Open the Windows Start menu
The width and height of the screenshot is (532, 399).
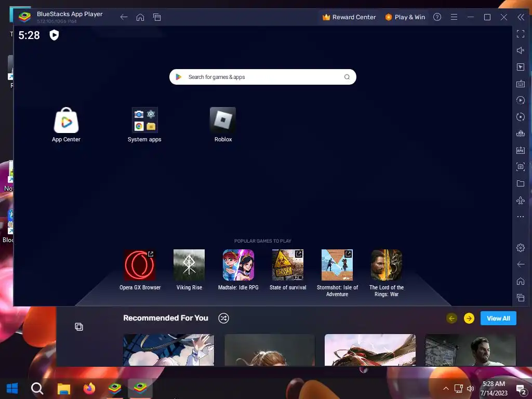pyautogui.click(x=12, y=388)
